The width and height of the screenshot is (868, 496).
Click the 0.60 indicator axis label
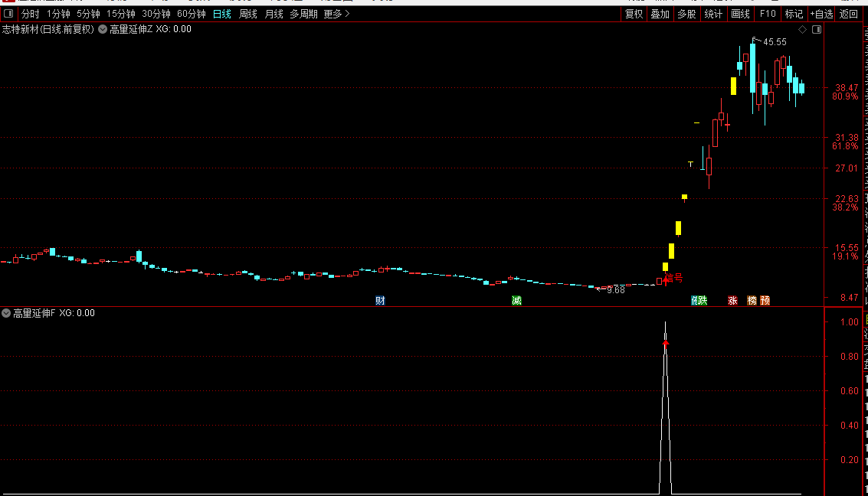pyautogui.click(x=849, y=391)
